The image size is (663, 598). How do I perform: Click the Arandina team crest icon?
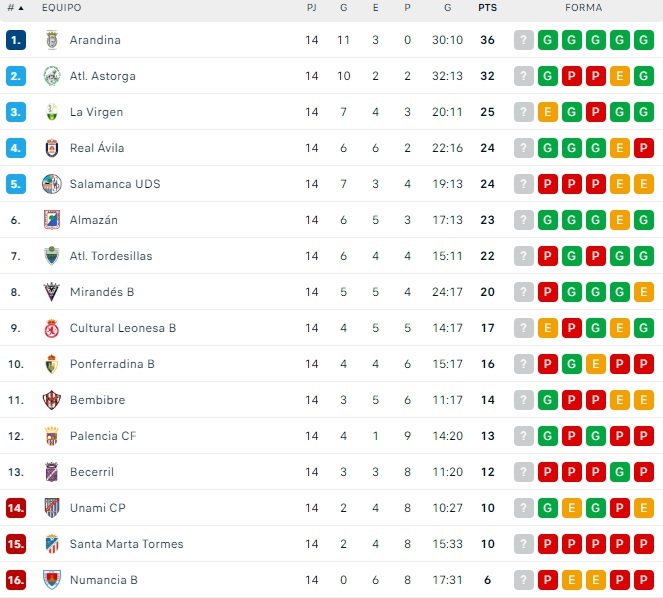coord(52,40)
